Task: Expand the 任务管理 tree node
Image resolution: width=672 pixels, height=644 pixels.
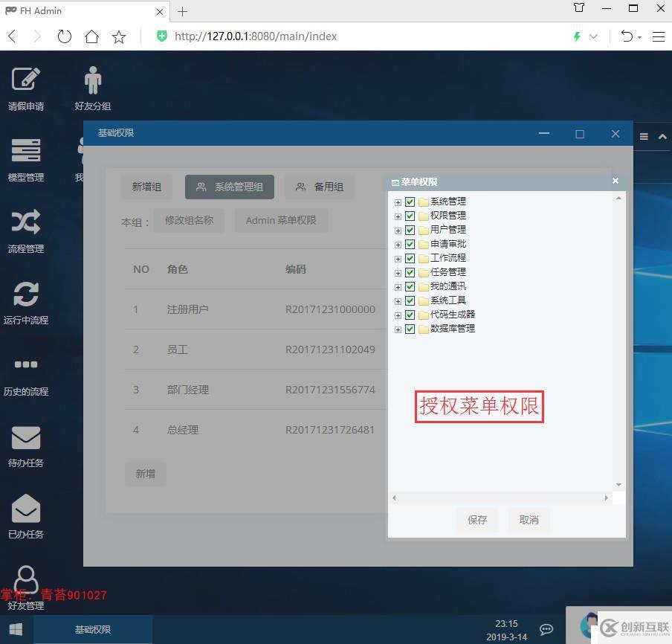Action: click(x=398, y=273)
